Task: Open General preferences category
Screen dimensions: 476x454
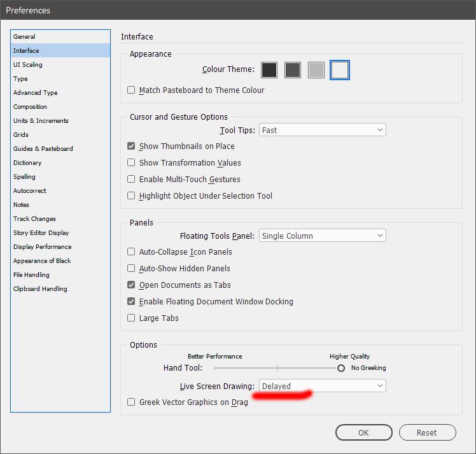Action: [60, 36]
